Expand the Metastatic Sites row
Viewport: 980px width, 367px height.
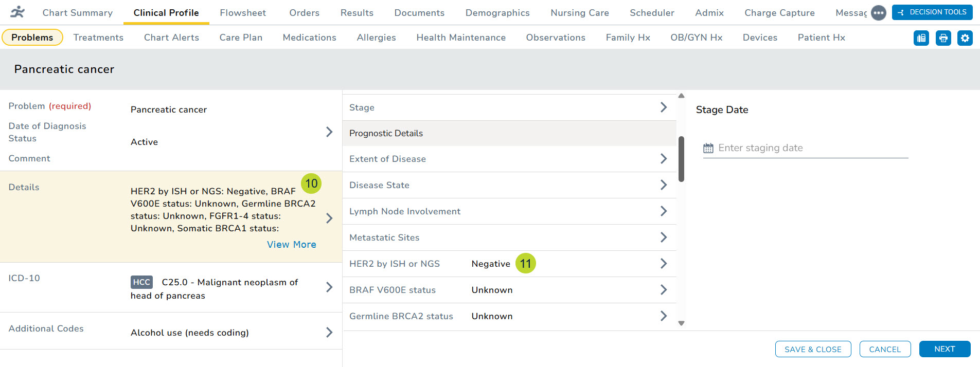[x=663, y=237]
